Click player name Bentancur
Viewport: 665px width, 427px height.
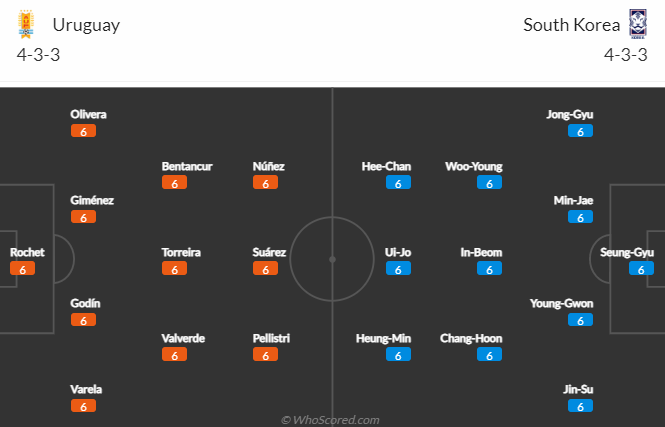[187, 166]
